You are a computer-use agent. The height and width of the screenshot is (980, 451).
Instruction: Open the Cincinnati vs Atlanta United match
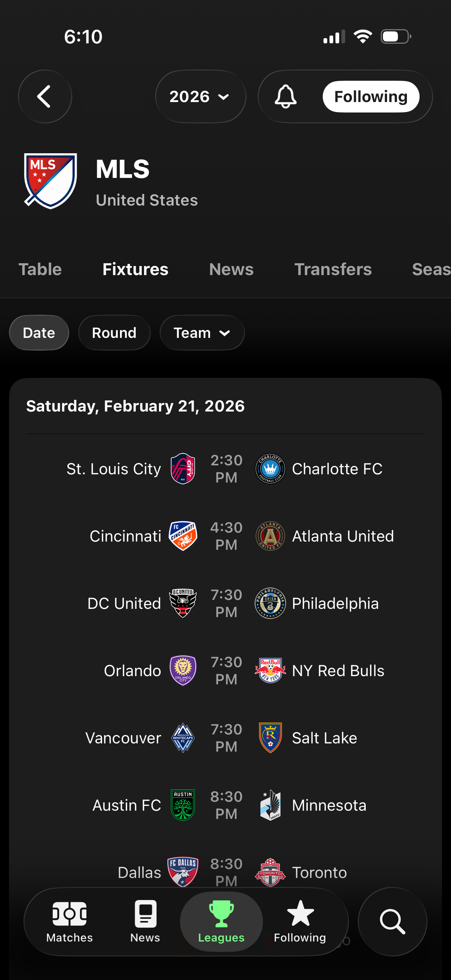click(226, 536)
